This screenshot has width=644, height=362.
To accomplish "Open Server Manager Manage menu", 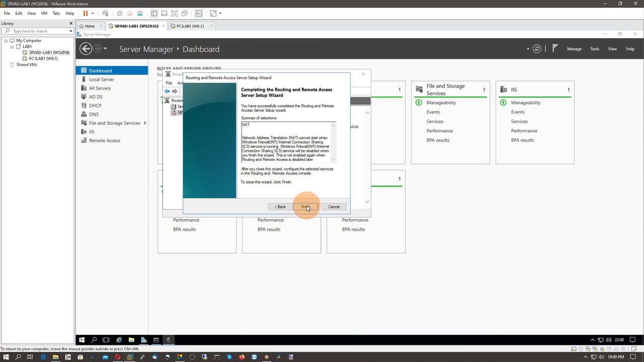I will 574,49.
